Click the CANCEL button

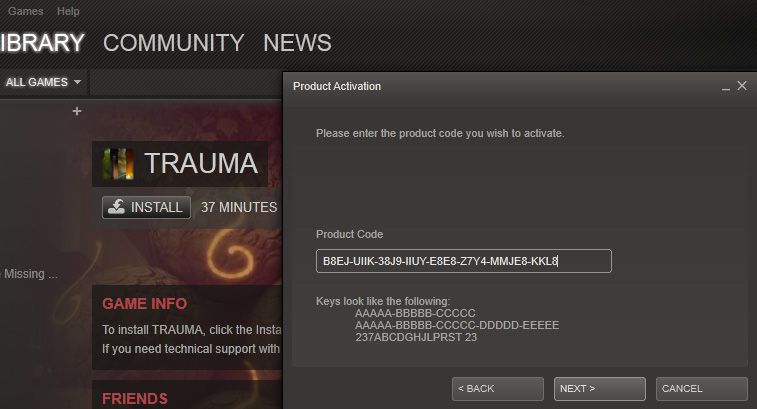(701, 389)
